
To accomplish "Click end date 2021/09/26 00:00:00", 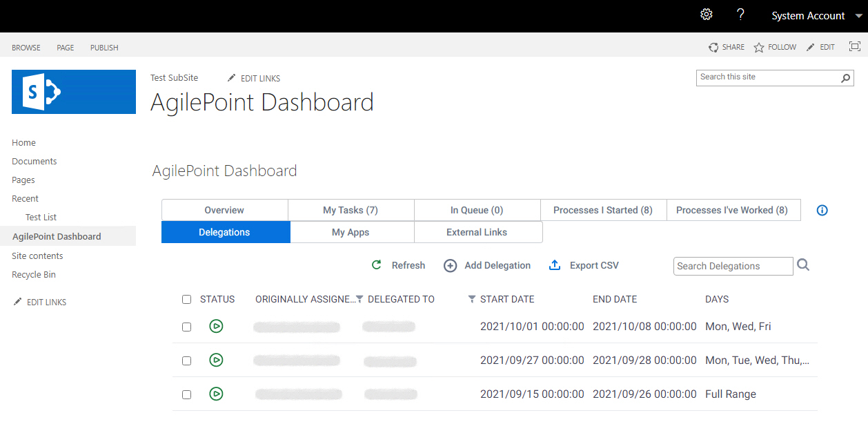I will 644,394.
